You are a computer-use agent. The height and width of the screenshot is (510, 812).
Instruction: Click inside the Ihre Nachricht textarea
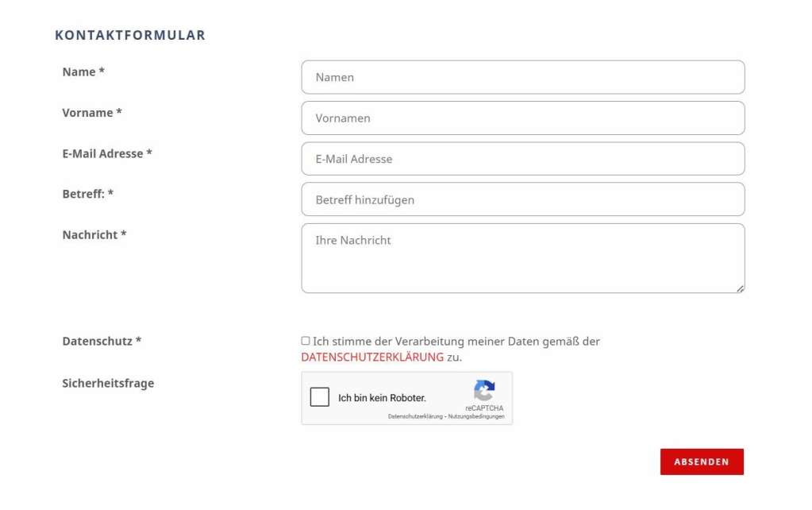click(522, 254)
